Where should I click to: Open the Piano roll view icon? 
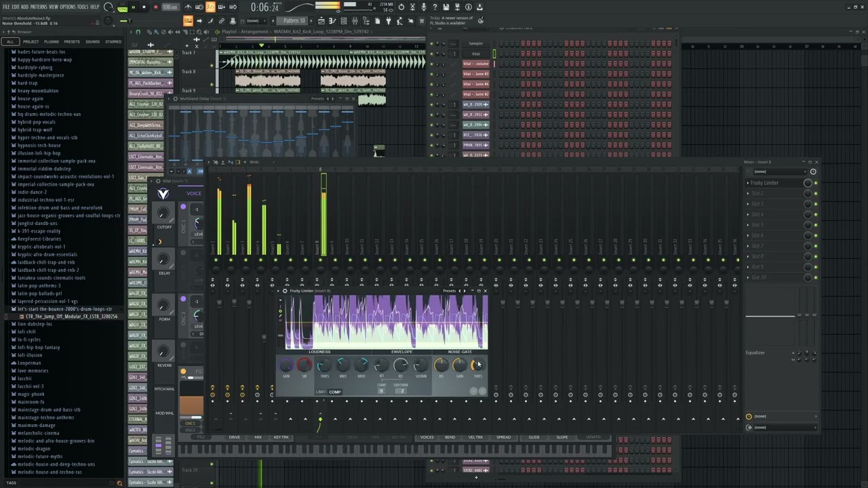click(x=331, y=20)
